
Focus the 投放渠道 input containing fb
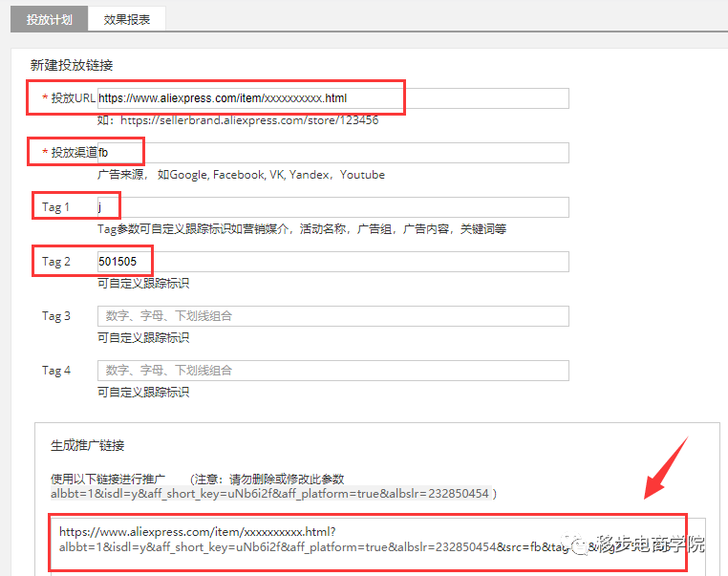(x=332, y=153)
